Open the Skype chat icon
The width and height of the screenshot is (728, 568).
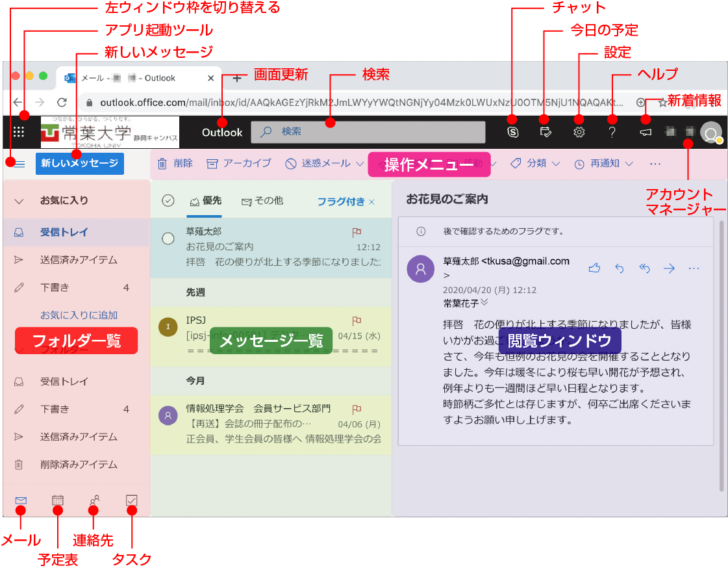point(512,132)
